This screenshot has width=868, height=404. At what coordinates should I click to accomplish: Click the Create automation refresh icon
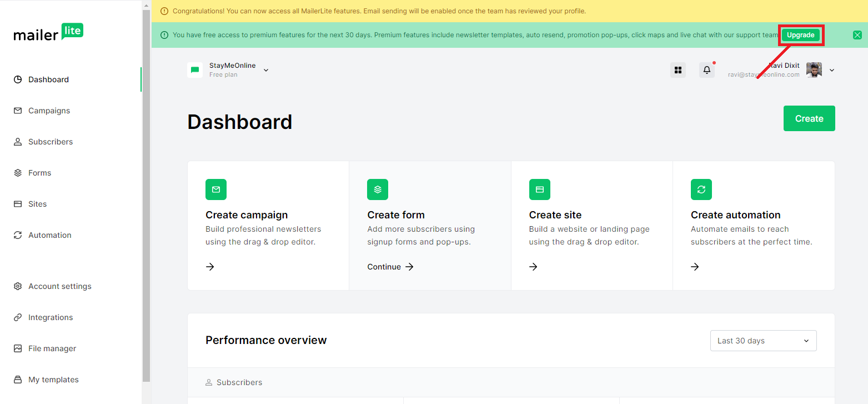tap(701, 189)
